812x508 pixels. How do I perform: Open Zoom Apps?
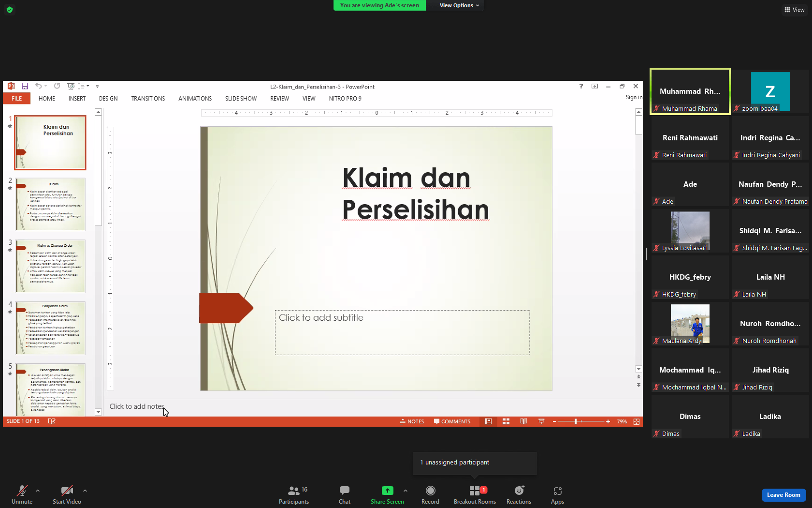click(x=557, y=494)
